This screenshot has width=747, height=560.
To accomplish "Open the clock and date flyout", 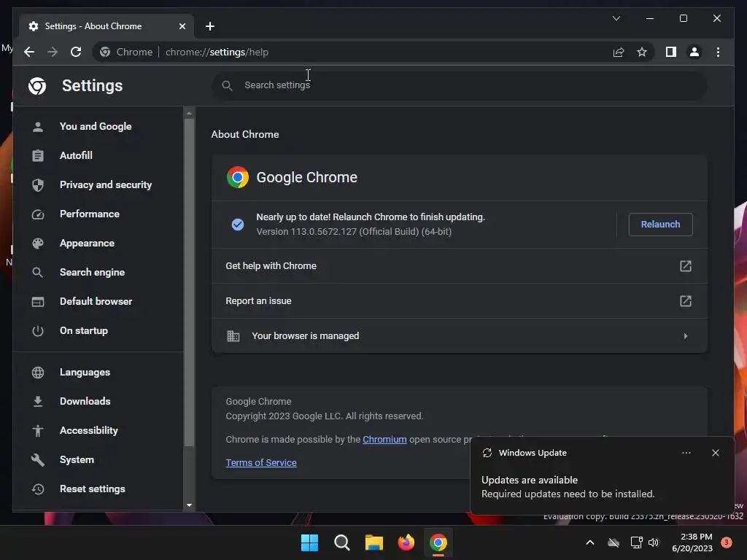I will [x=692, y=542].
